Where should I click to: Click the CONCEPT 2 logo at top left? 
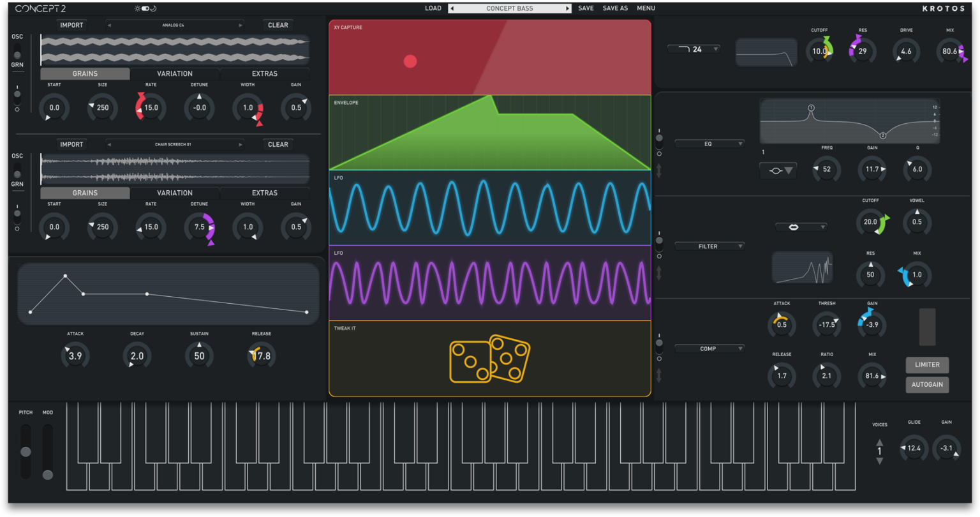tap(40, 8)
